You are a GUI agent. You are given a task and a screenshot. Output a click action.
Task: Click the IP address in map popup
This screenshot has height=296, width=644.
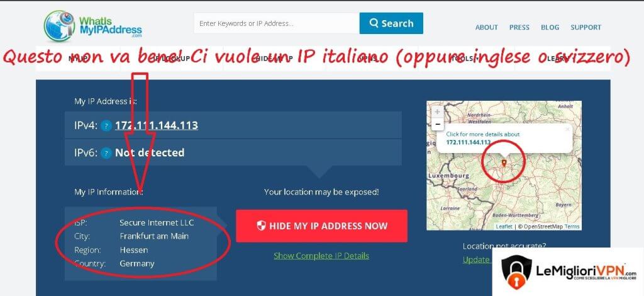point(469,142)
